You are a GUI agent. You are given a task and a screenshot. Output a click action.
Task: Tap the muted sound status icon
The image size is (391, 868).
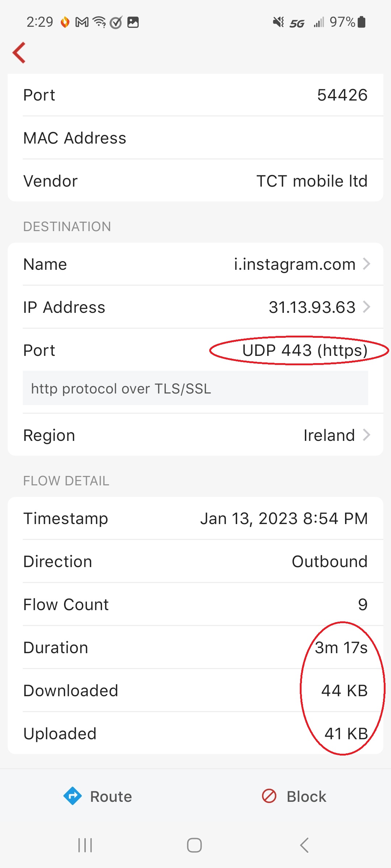coord(278,22)
